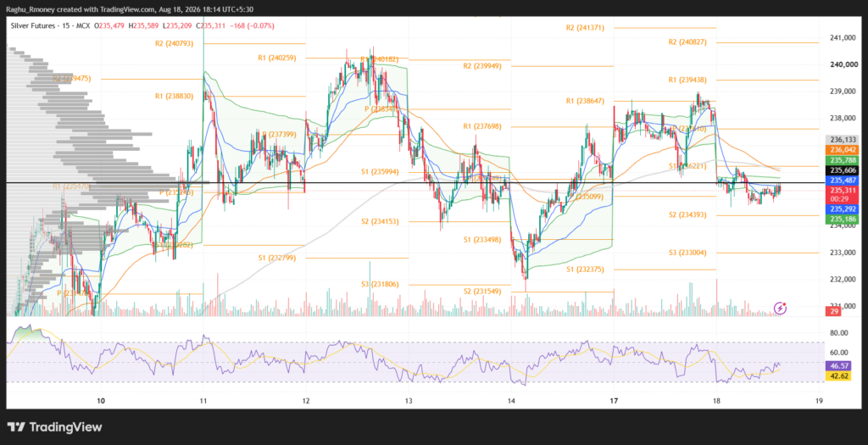
Task: Click the RSI 60.00 axis label
Action: pos(840,352)
